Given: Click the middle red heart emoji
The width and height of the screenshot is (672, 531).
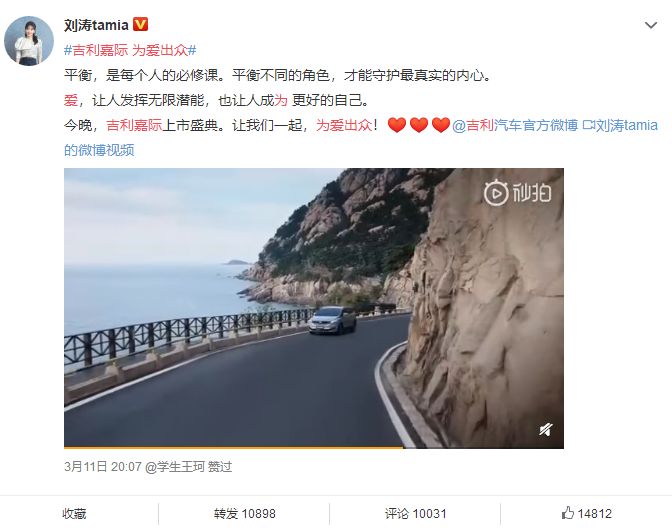Looking at the screenshot, I should click(x=419, y=125).
